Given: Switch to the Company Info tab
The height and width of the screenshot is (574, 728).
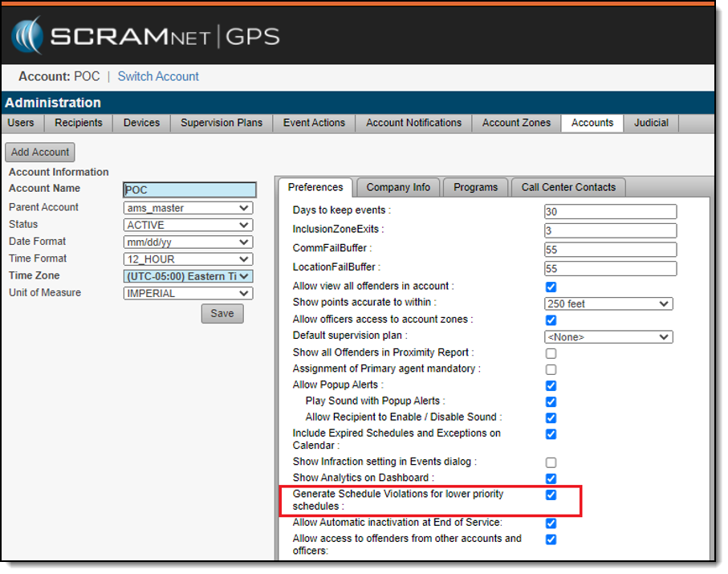Looking at the screenshot, I should [x=398, y=187].
